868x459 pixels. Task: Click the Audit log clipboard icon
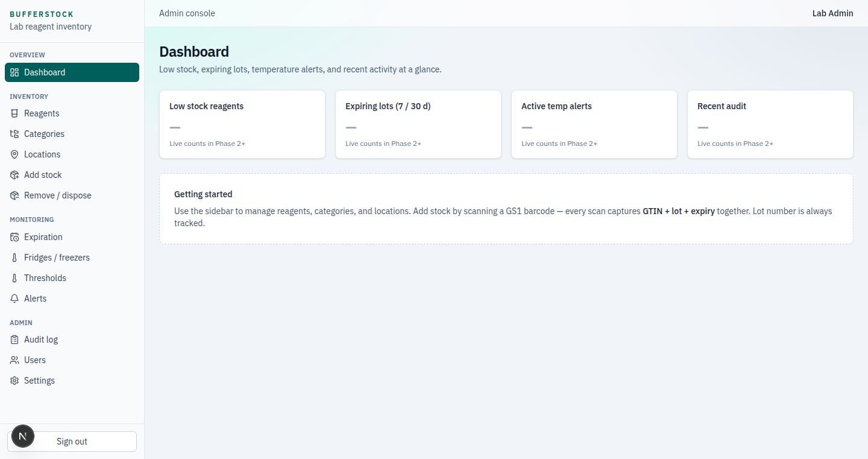pyautogui.click(x=14, y=340)
